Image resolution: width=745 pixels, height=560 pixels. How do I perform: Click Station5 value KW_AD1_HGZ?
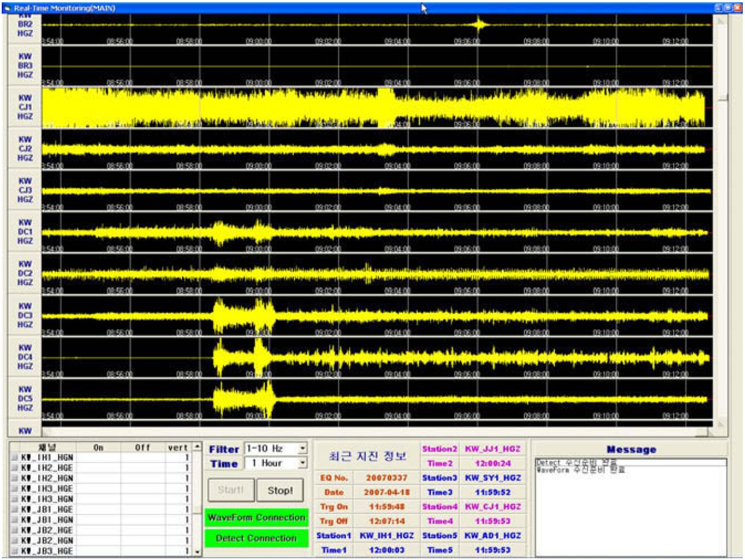(x=493, y=535)
